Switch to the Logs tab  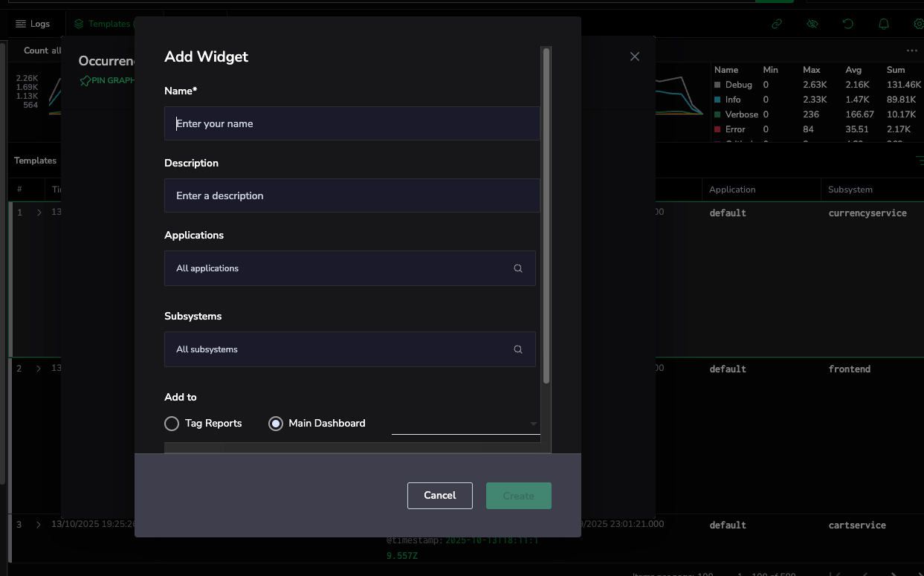click(33, 24)
